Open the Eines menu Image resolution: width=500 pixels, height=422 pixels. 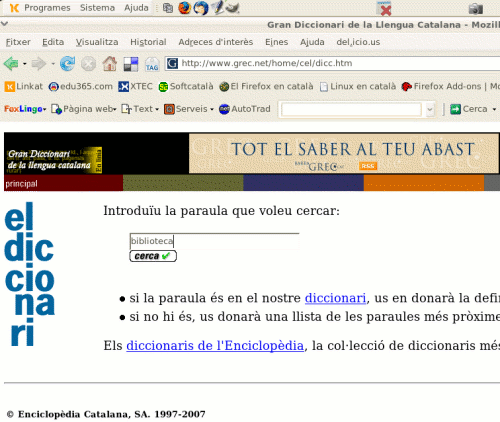(x=276, y=42)
